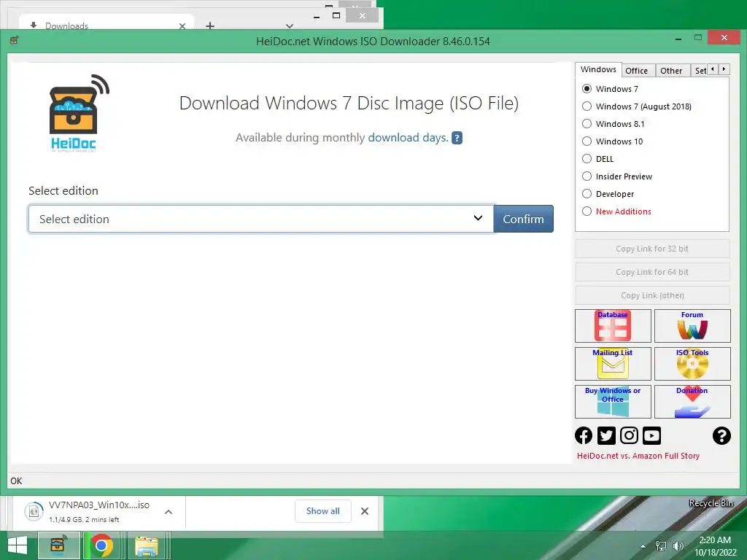Click the app icon in the title bar

pyautogui.click(x=15, y=41)
